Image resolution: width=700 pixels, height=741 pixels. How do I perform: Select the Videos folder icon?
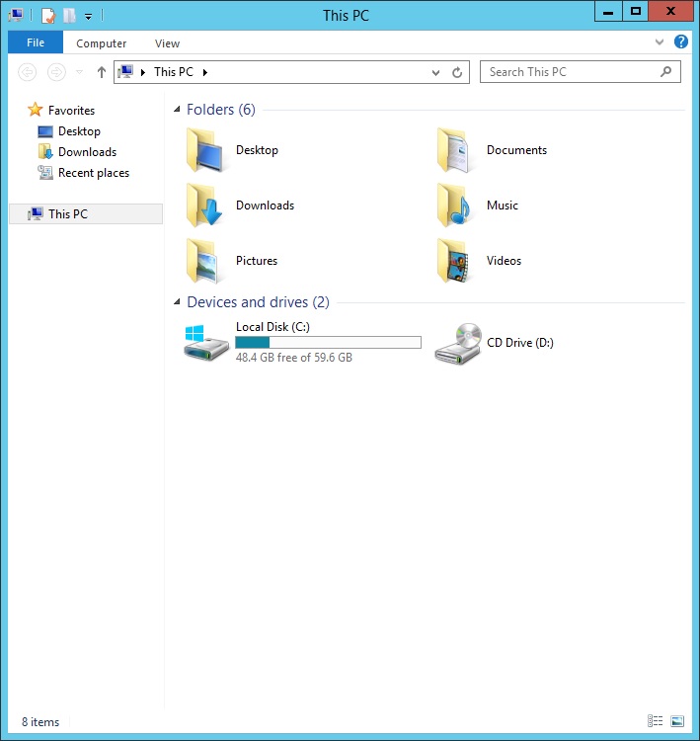pos(453,261)
